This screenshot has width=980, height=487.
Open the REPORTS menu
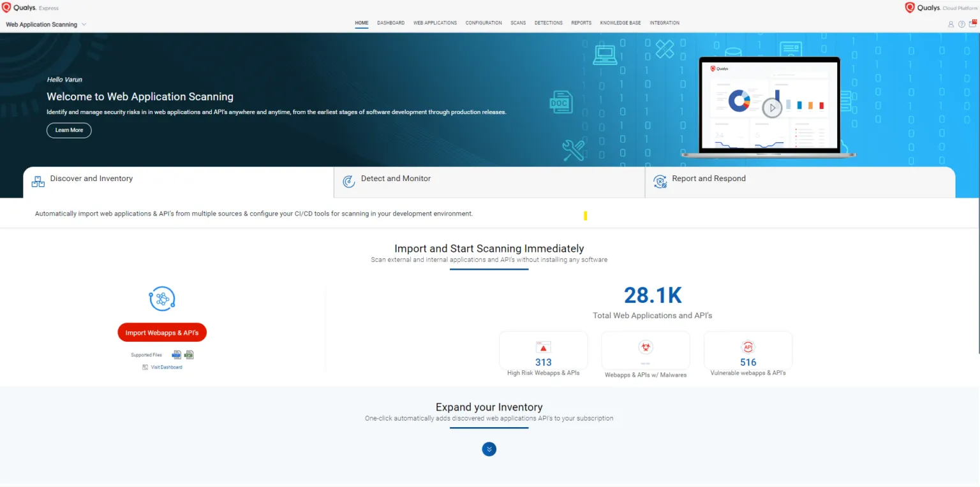[581, 23]
